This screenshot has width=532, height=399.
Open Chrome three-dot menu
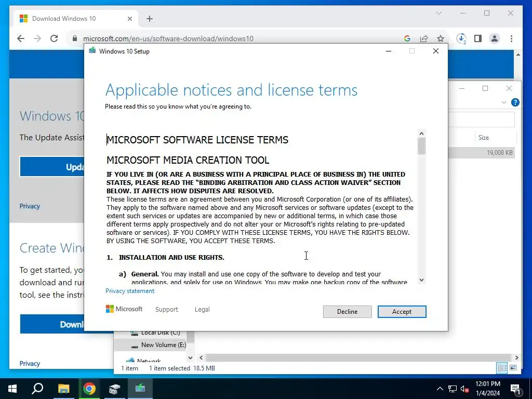pos(511,38)
